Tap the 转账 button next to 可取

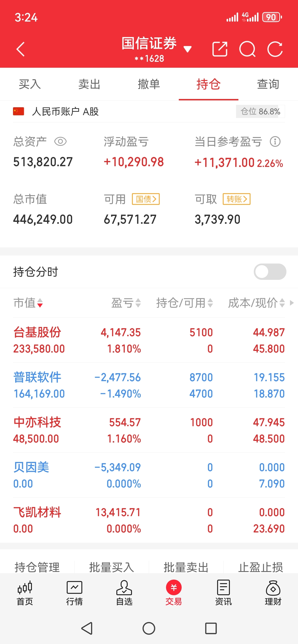coord(237,199)
